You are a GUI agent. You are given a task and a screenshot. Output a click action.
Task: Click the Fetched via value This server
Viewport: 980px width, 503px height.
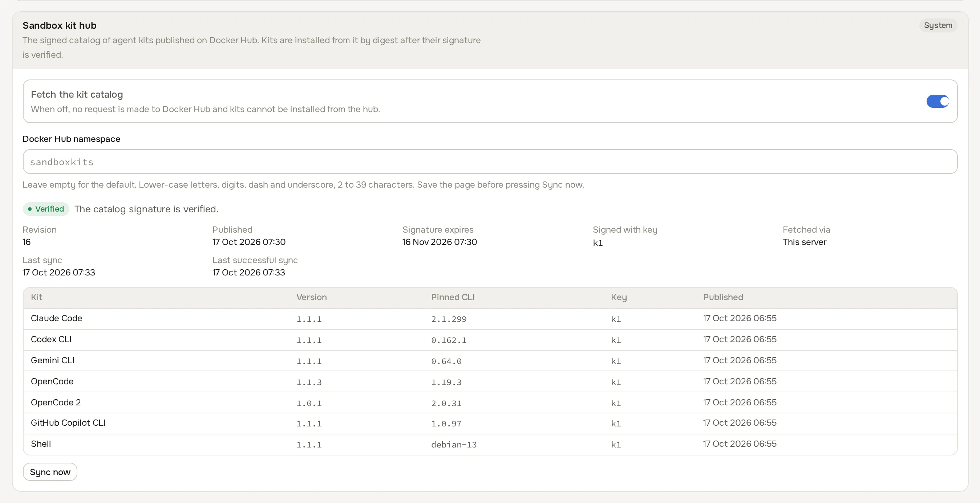click(804, 242)
